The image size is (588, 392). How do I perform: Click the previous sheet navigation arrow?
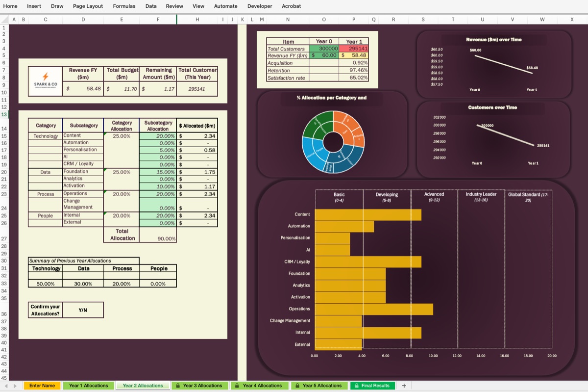click(5, 386)
